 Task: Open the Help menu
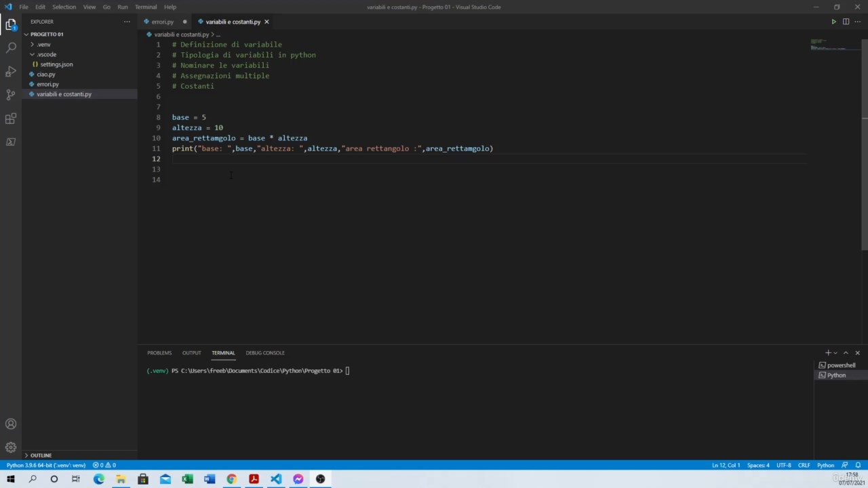(x=170, y=7)
